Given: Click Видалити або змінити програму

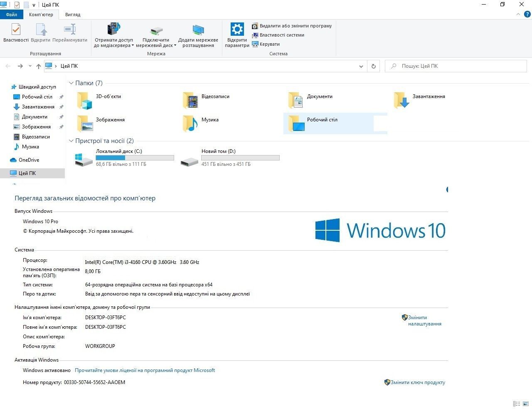Looking at the screenshot, I should click(292, 26).
